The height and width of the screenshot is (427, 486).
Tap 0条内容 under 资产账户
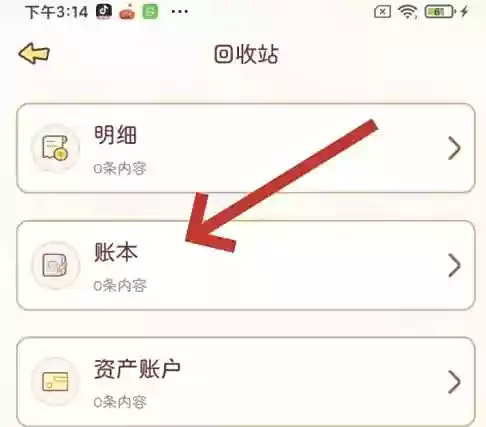(x=120, y=402)
